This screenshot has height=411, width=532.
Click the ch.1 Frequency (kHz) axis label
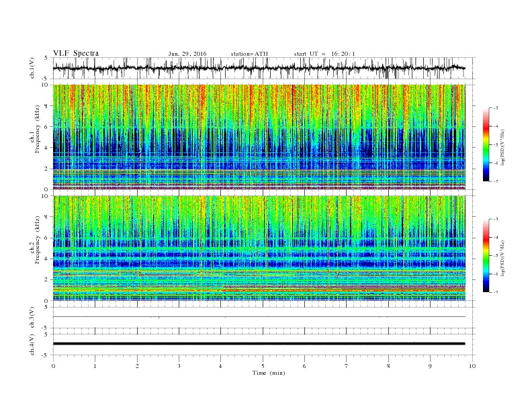(35, 129)
